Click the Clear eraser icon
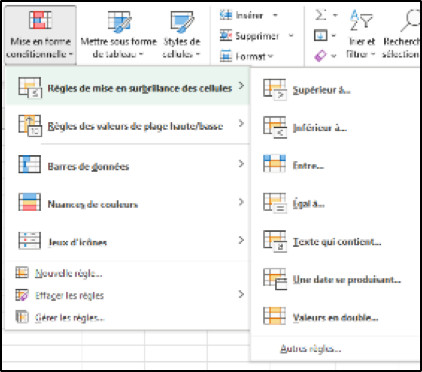Screen dimensions: 422x372 click(321, 56)
